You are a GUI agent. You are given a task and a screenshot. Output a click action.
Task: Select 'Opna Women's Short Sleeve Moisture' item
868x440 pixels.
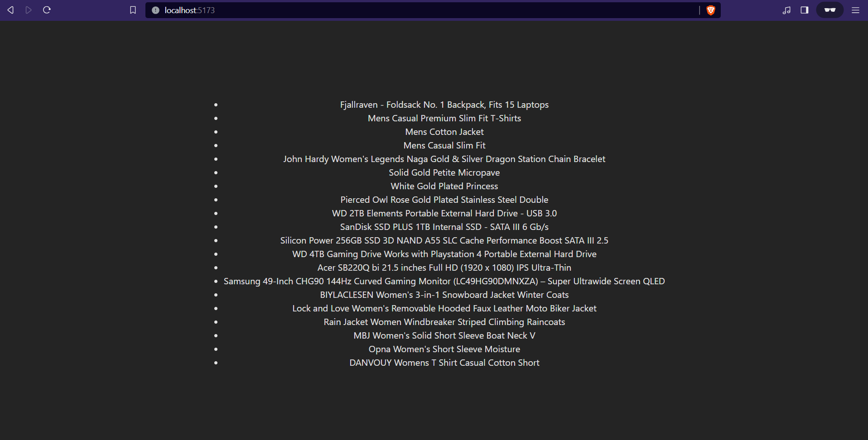(444, 349)
